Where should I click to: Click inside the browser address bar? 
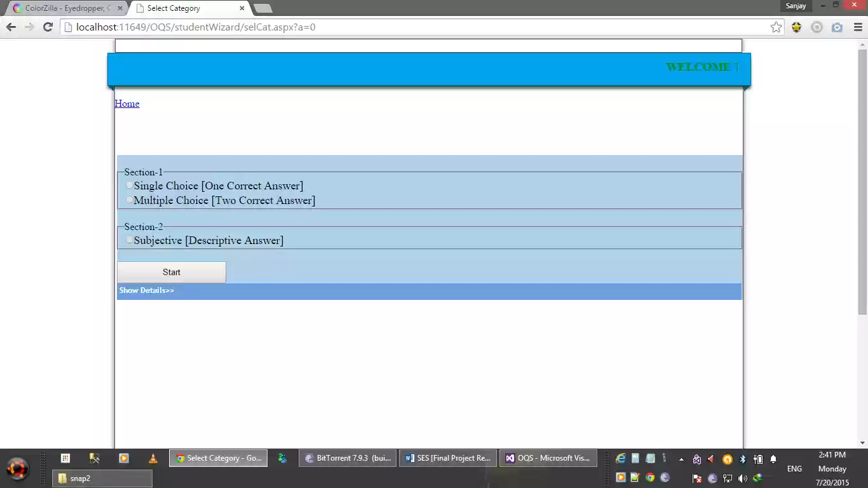pos(254,27)
